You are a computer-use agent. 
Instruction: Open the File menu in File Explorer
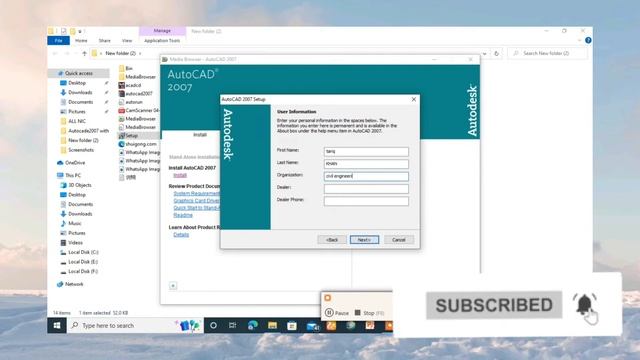tap(58, 40)
